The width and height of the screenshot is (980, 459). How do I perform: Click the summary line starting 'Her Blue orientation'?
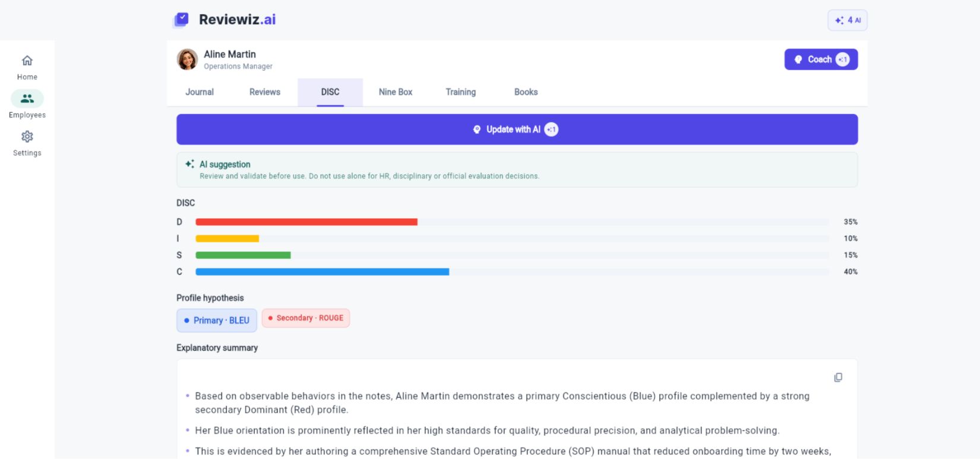coord(487,430)
